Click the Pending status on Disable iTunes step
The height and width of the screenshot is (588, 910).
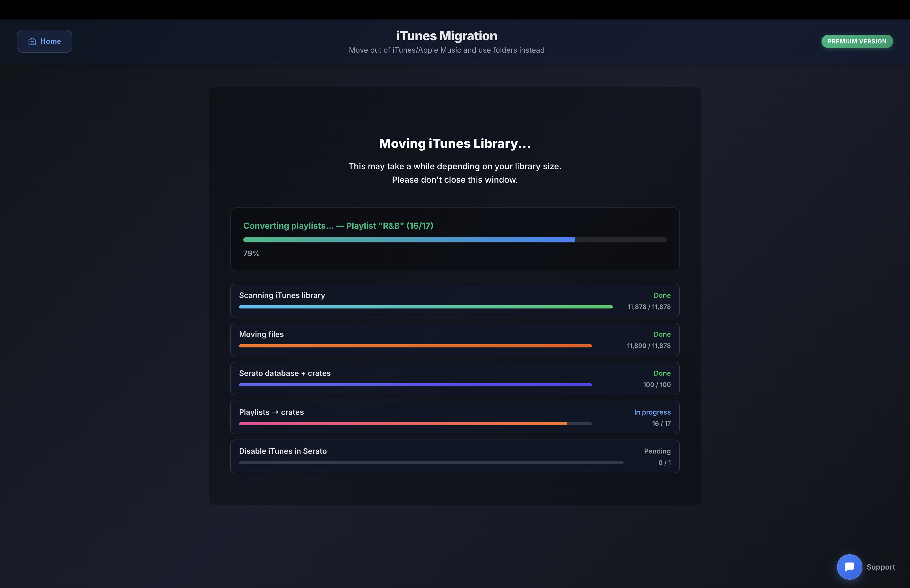(657, 451)
